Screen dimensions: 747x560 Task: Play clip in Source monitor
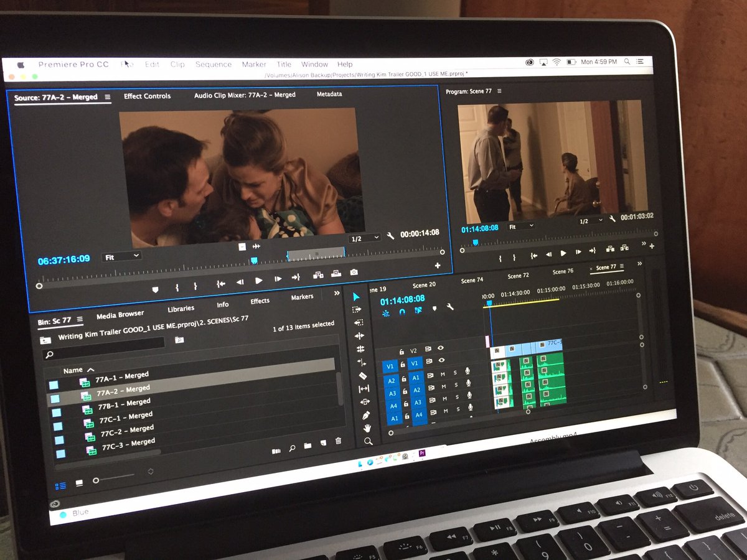tap(258, 281)
